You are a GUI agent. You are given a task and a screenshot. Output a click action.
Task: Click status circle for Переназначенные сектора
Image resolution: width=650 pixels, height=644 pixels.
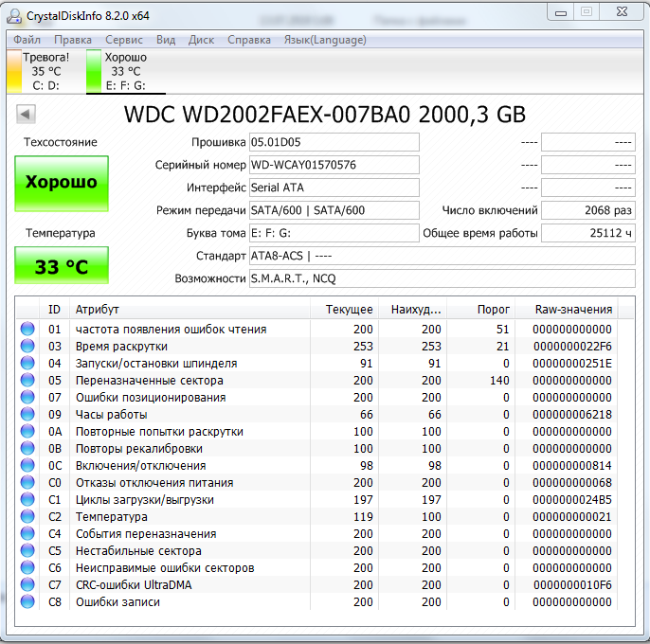click(x=27, y=380)
